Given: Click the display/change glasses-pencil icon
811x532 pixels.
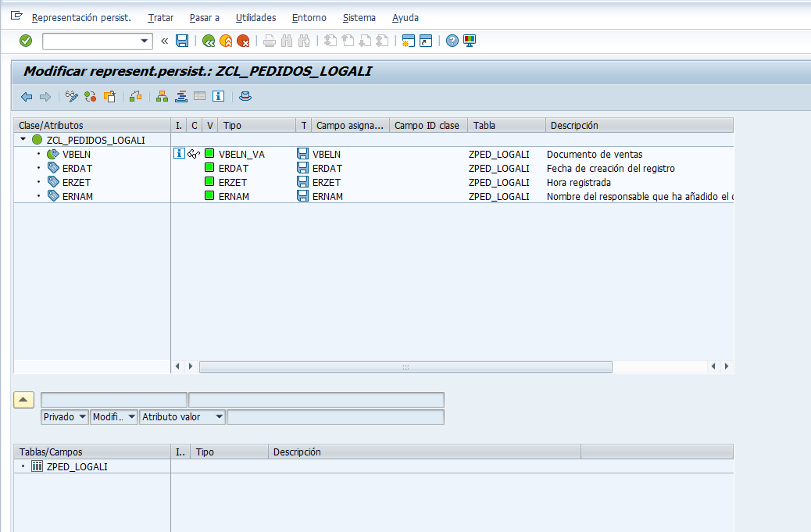Looking at the screenshot, I should tap(71, 97).
